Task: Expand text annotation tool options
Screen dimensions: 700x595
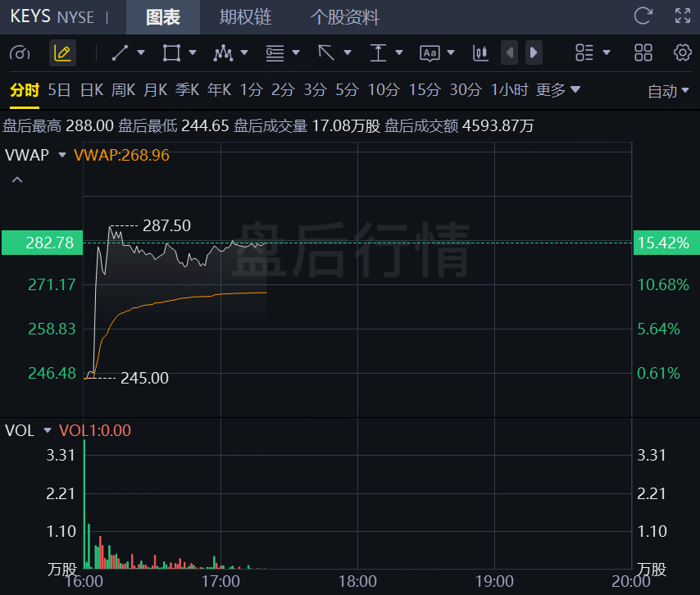Action: point(451,52)
